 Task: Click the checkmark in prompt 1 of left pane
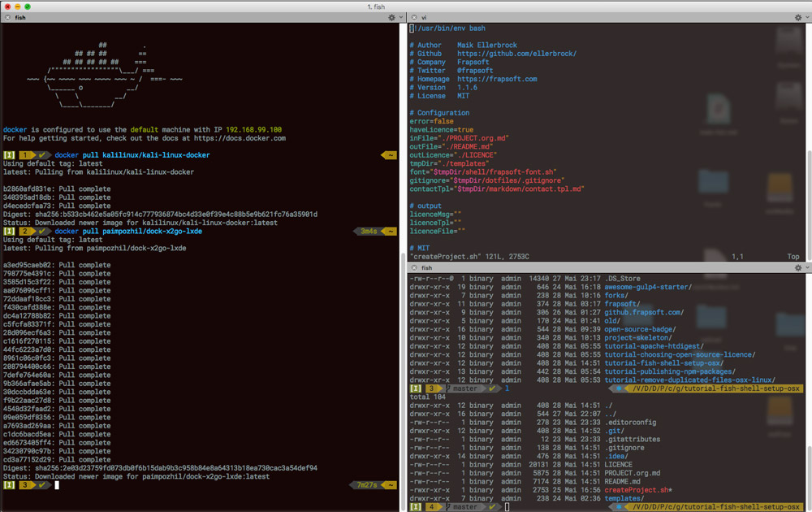tap(42, 155)
